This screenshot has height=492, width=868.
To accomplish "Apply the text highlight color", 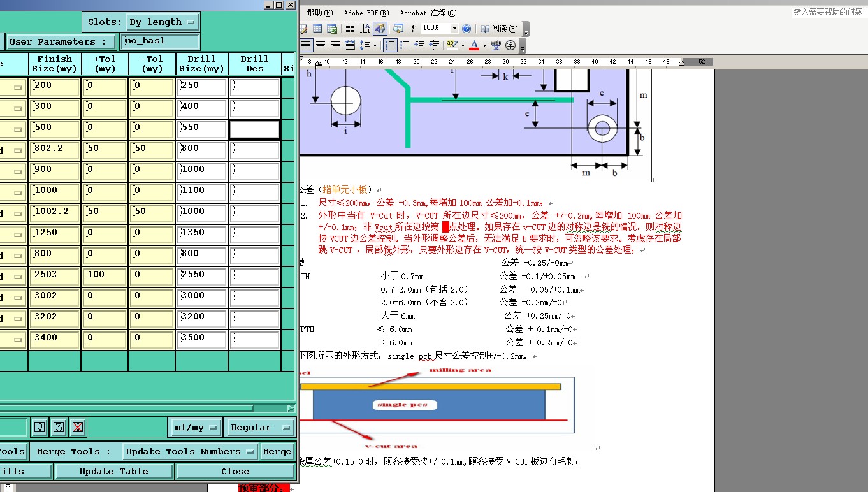I will pos(452,45).
